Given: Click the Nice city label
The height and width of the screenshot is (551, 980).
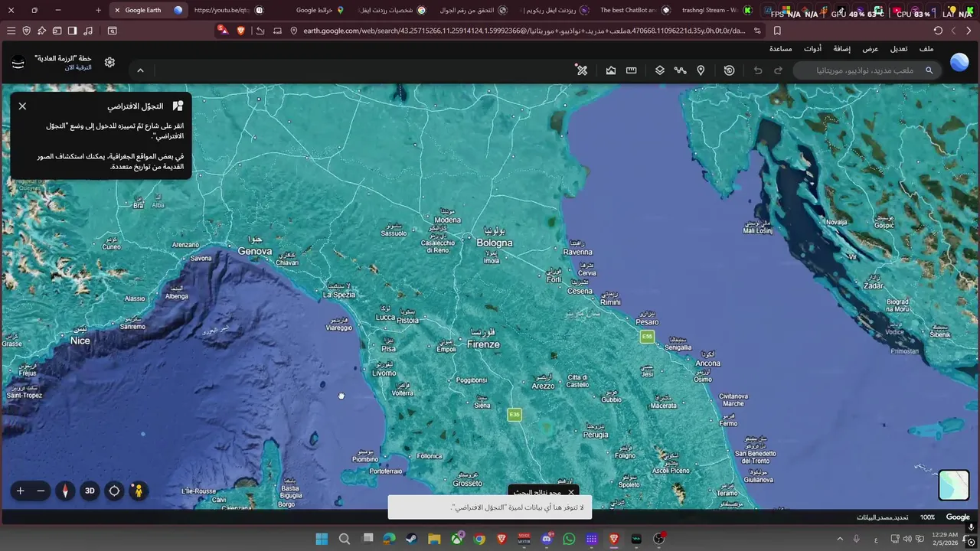Looking at the screenshot, I should tap(80, 341).
